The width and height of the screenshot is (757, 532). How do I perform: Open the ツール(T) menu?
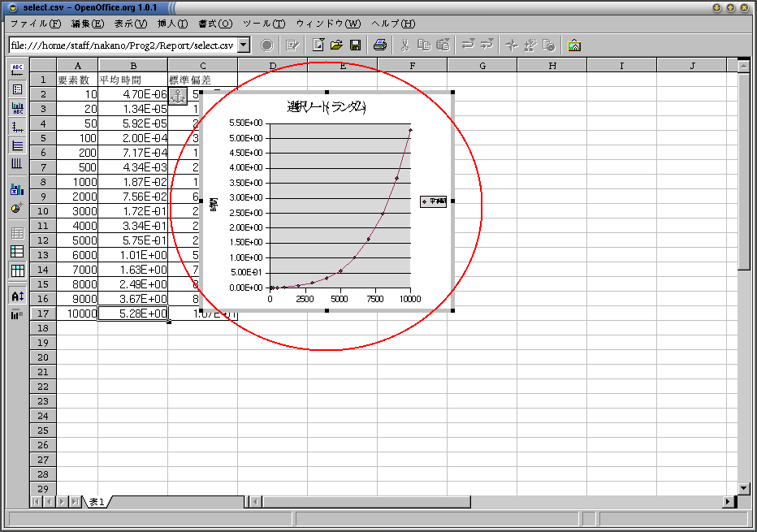coord(264,24)
